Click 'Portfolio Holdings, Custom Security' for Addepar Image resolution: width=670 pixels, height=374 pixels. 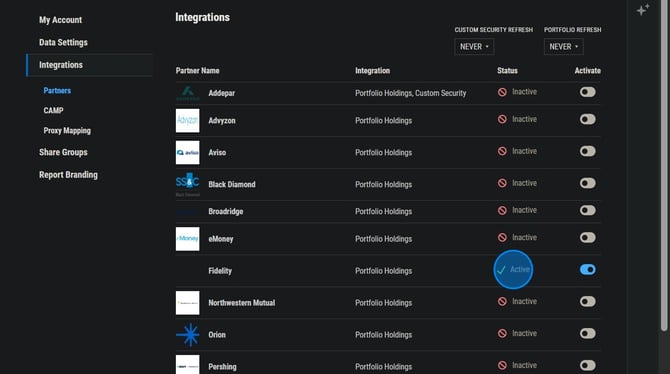411,93
